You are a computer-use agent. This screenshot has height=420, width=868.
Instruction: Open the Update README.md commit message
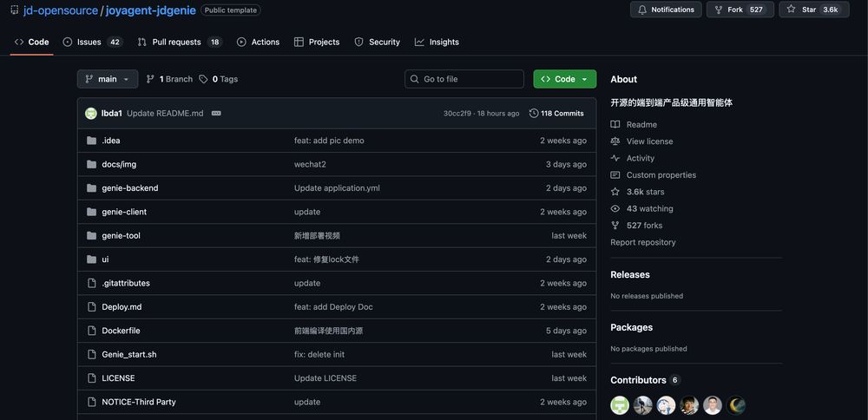[x=165, y=114]
